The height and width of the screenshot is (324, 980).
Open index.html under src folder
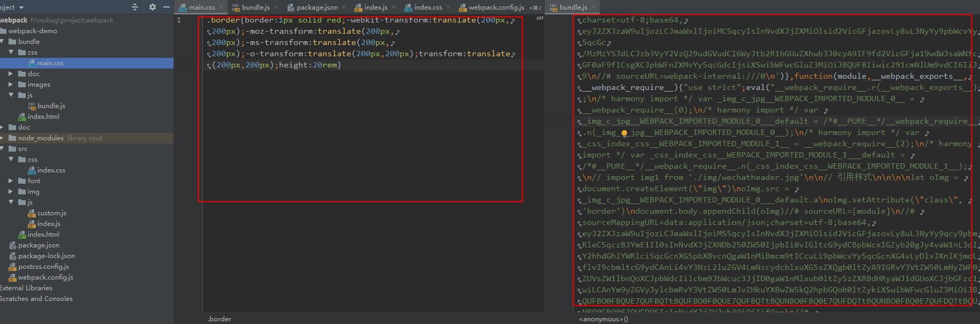click(x=43, y=234)
